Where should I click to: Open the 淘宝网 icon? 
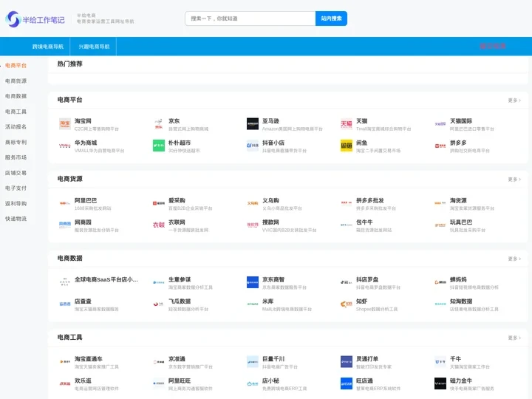click(65, 124)
